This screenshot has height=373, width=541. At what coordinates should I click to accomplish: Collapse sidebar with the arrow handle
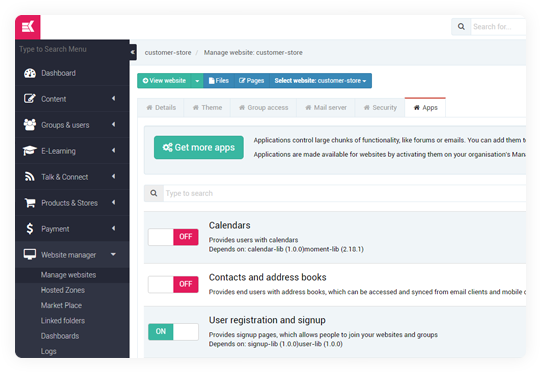[x=133, y=52]
